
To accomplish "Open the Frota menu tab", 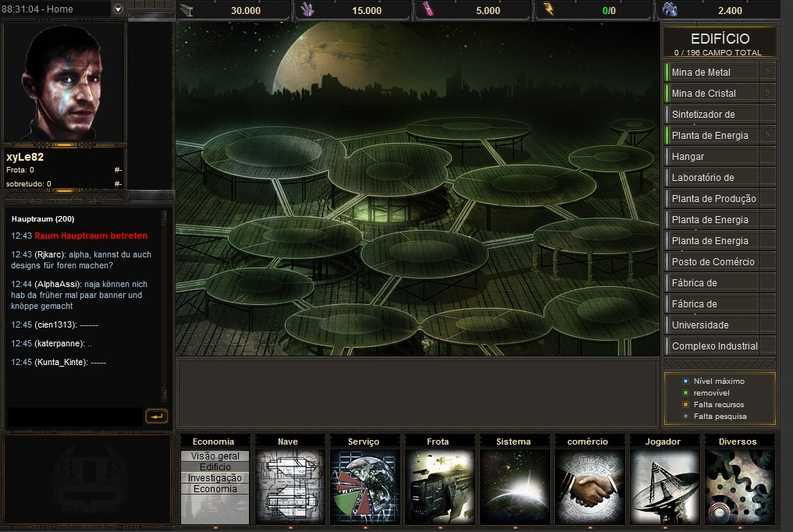I will coord(438,442).
